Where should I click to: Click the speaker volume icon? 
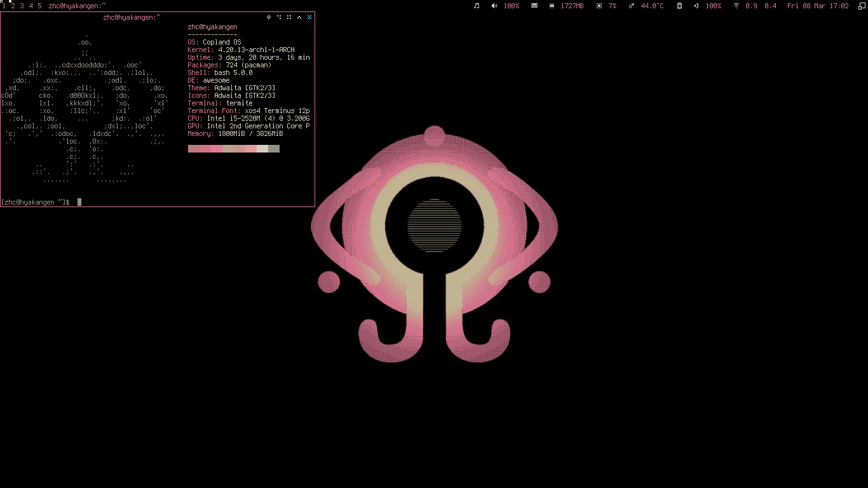(494, 6)
